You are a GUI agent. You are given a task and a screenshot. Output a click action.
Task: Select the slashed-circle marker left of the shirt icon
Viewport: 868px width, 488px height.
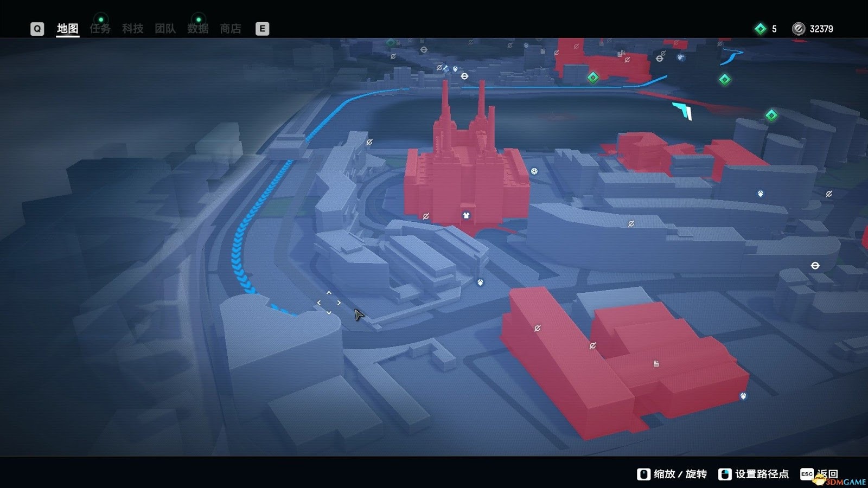point(426,216)
